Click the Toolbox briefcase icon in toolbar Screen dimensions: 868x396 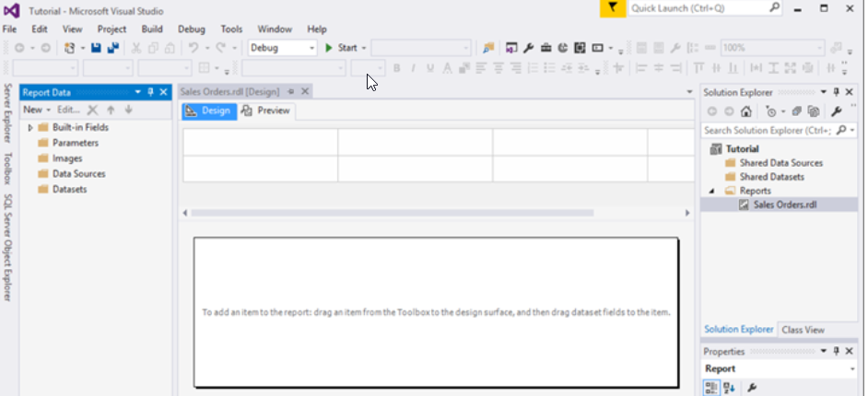(545, 48)
